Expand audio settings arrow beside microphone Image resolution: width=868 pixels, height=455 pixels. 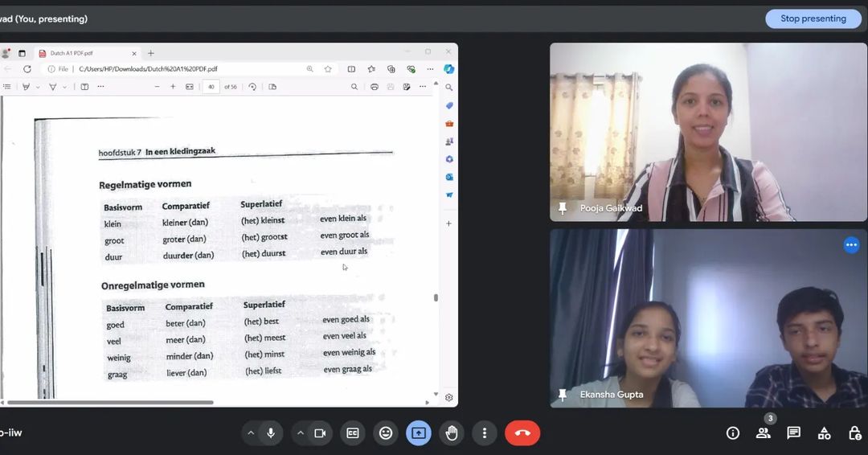[251, 432]
